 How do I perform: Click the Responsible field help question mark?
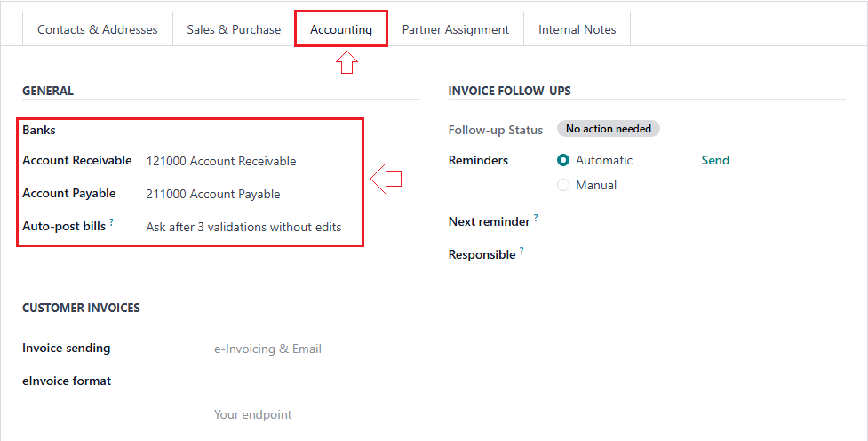(x=522, y=252)
